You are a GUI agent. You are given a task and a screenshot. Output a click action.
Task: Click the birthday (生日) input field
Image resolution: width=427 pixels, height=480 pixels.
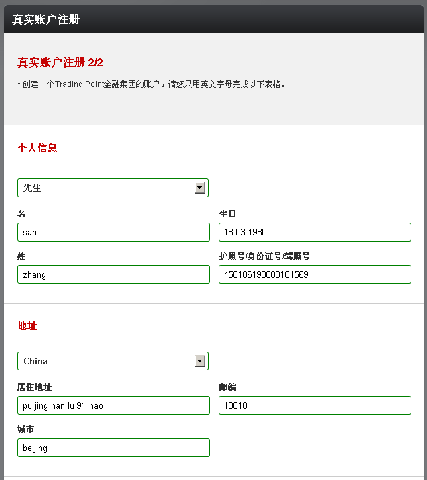point(315,232)
